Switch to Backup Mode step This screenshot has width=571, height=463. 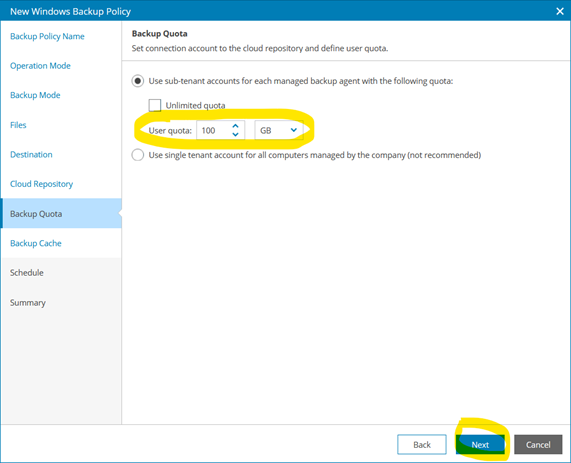click(x=35, y=95)
